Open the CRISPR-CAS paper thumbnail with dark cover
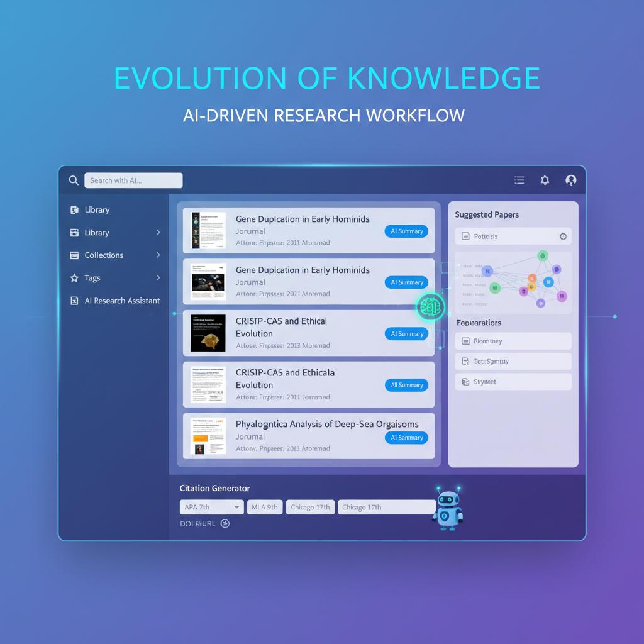 (208, 333)
